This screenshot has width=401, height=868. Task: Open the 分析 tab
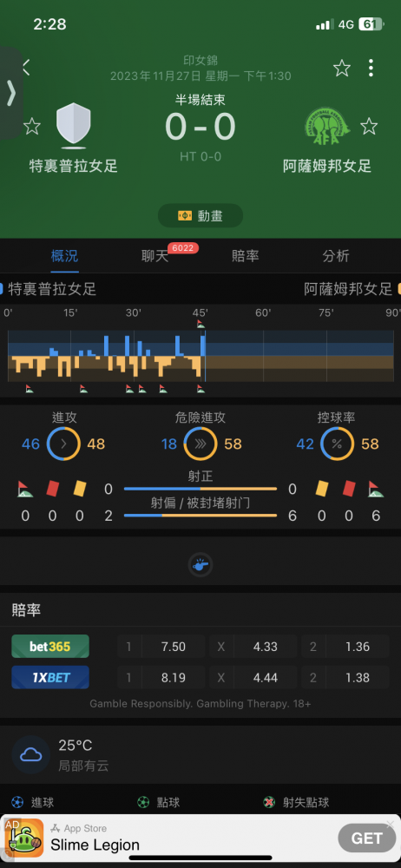coord(336,256)
